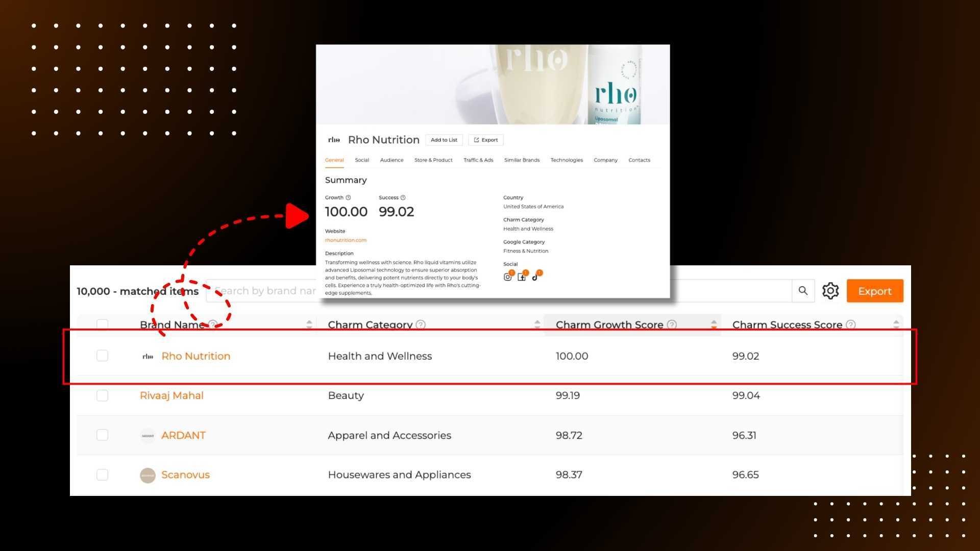Open Rho Nutrition's Instagram social icon
This screenshot has width=980, height=551.
pyautogui.click(x=507, y=277)
